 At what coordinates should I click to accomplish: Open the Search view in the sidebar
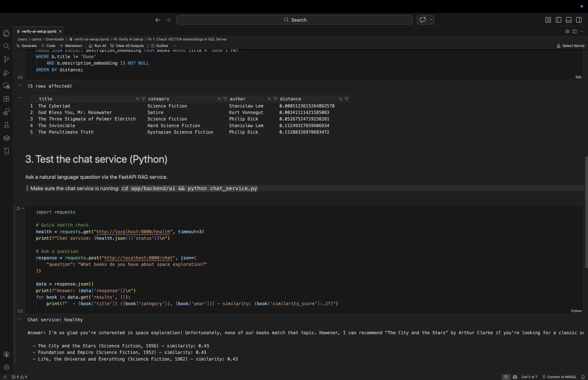pyautogui.click(x=6, y=46)
